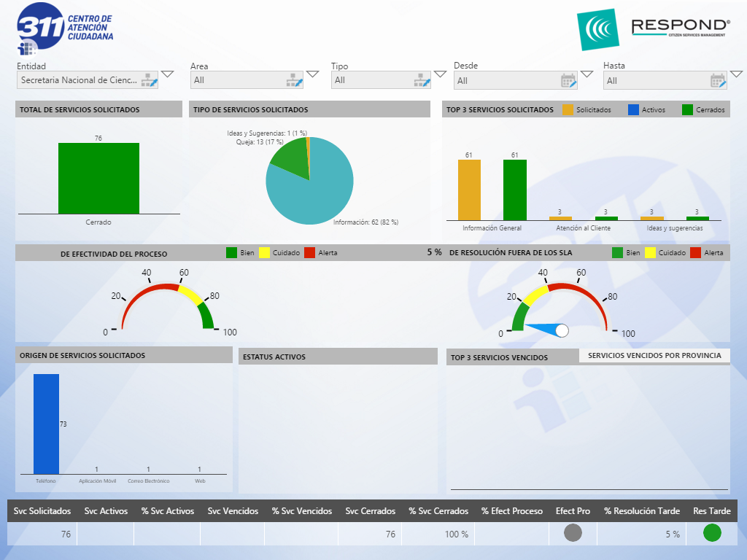Screen dimensions: 747x560
Task: Click the green Res Tarde status circle
Action: 712,532
